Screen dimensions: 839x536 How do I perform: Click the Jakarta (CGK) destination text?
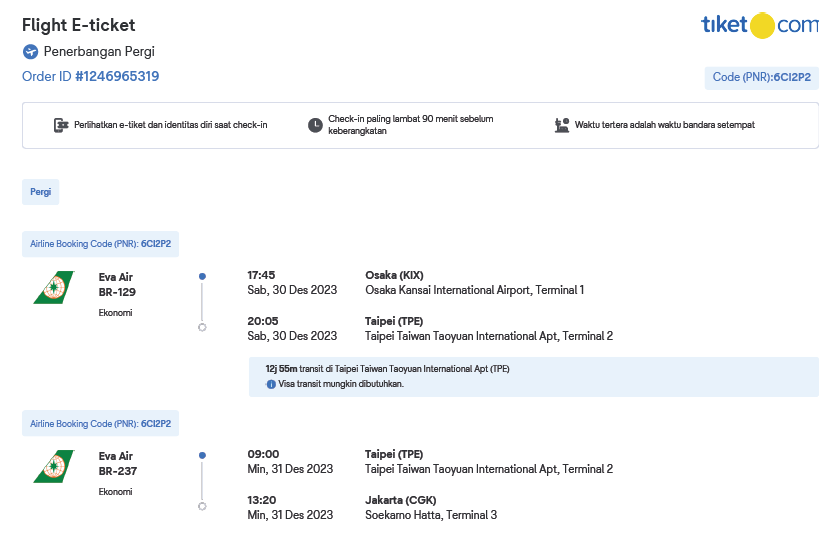(400, 500)
